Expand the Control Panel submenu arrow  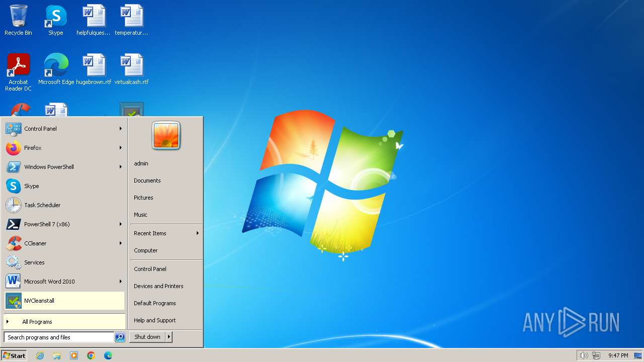pyautogui.click(x=121, y=129)
